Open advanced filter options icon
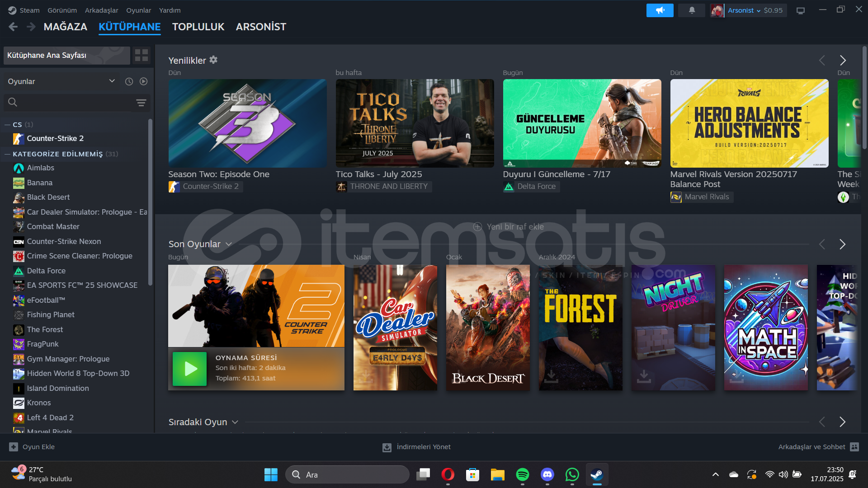The width and height of the screenshot is (868, 488). coord(141,103)
